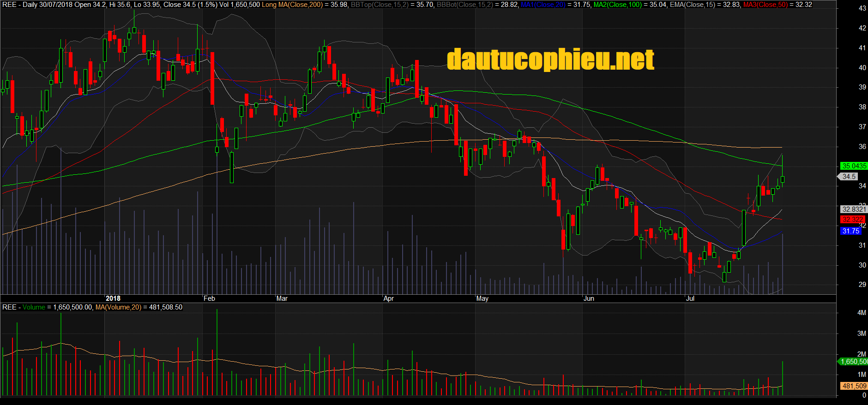Click the May label on time axis

pyautogui.click(x=482, y=298)
